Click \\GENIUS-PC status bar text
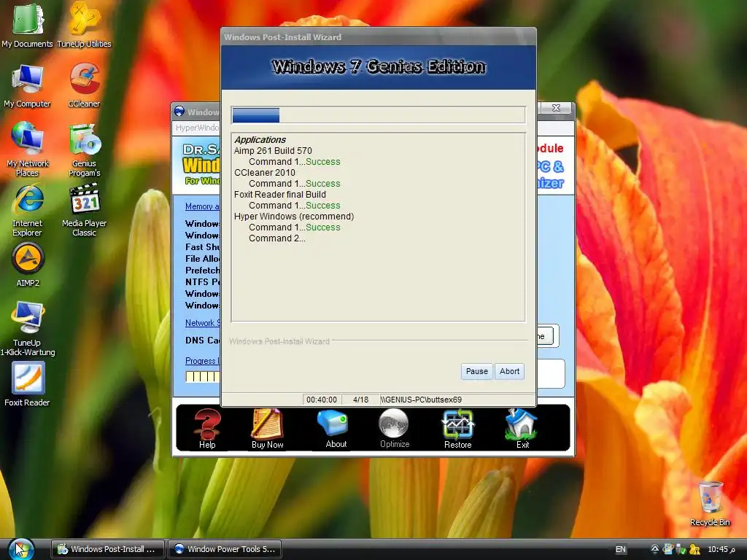This screenshot has height=560, width=747. point(421,400)
